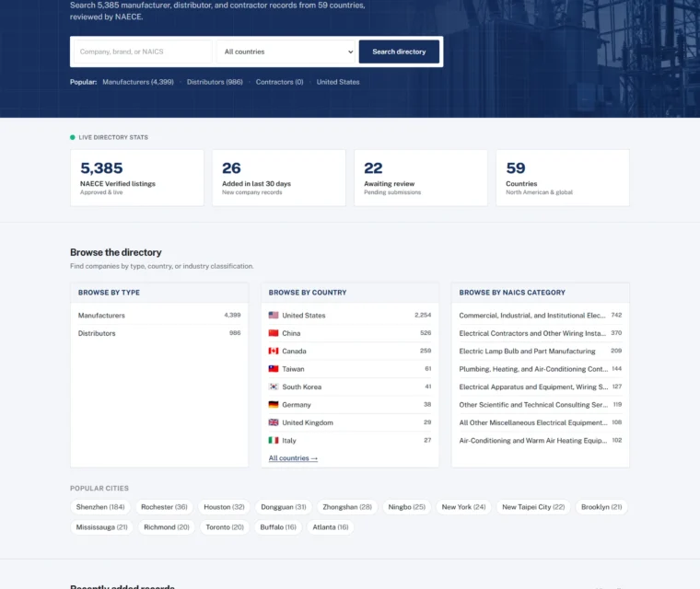The width and height of the screenshot is (700, 589).
Task: Open Commercial, Industrial, and Institutional Elec... category
Action: 541,315
